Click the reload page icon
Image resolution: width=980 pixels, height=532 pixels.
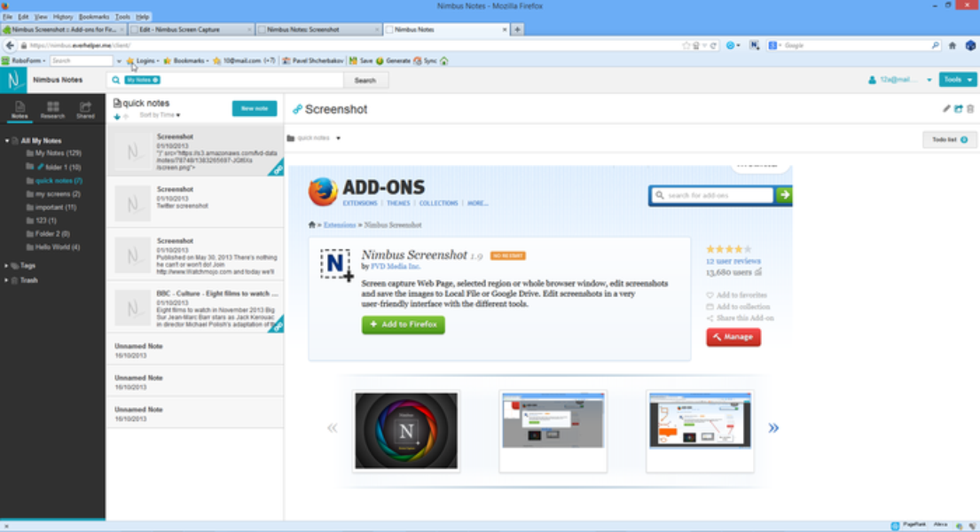click(713, 45)
